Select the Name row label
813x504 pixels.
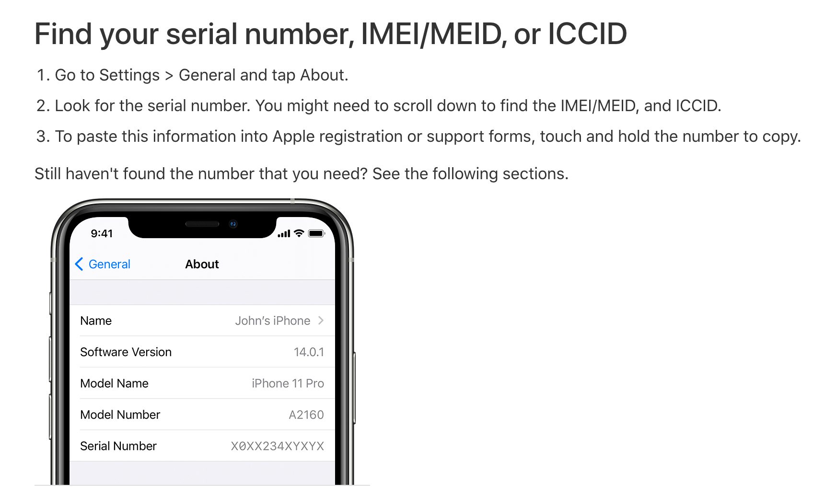[x=96, y=321]
